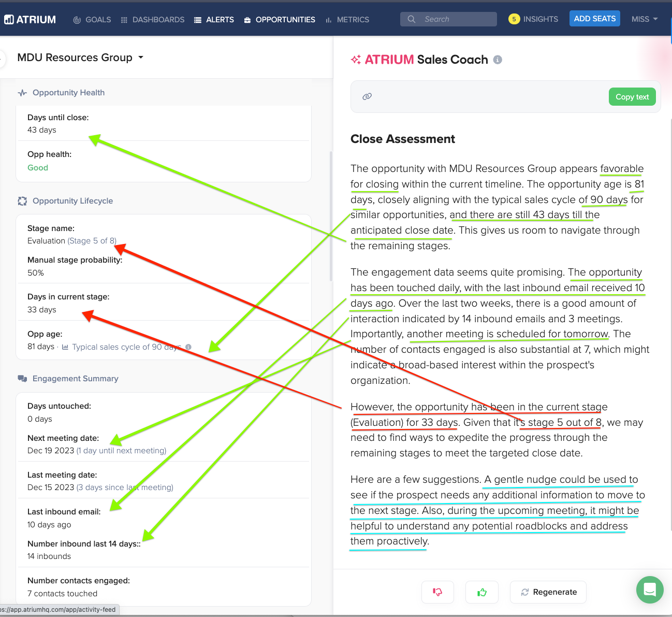The width and height of the screenshot is (672, 617).
Task: Click the 14 inbounds value
Action: pos(49,556)
